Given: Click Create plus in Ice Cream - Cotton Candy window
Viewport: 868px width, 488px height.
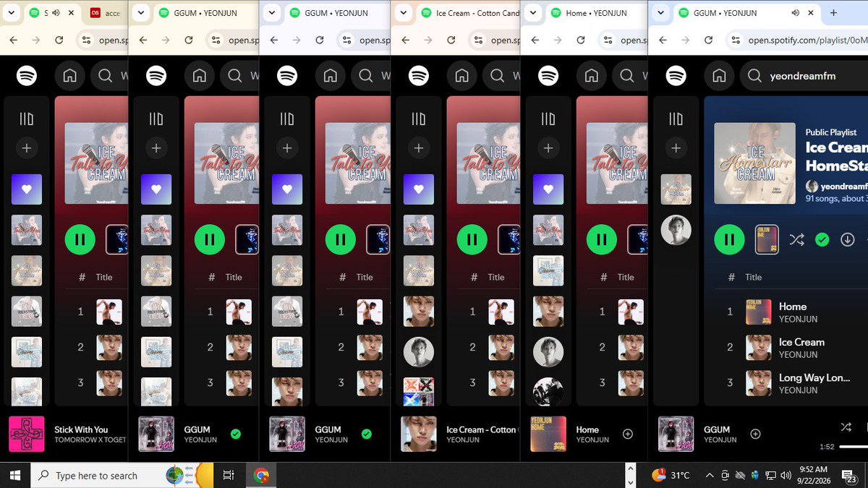Looking at the screenshot, I should 418,148.
